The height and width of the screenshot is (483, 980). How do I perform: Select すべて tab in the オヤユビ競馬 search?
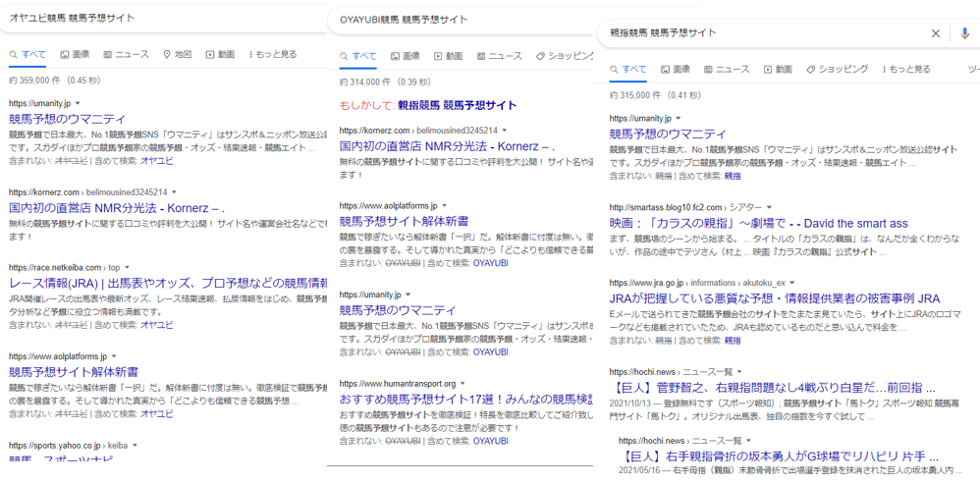click(27, 54)
